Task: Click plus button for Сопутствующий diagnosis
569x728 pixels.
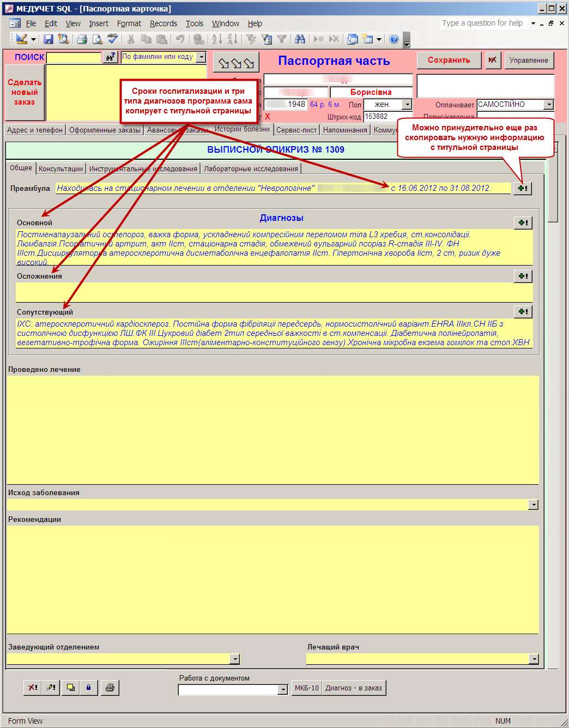Action: [523, 311]
